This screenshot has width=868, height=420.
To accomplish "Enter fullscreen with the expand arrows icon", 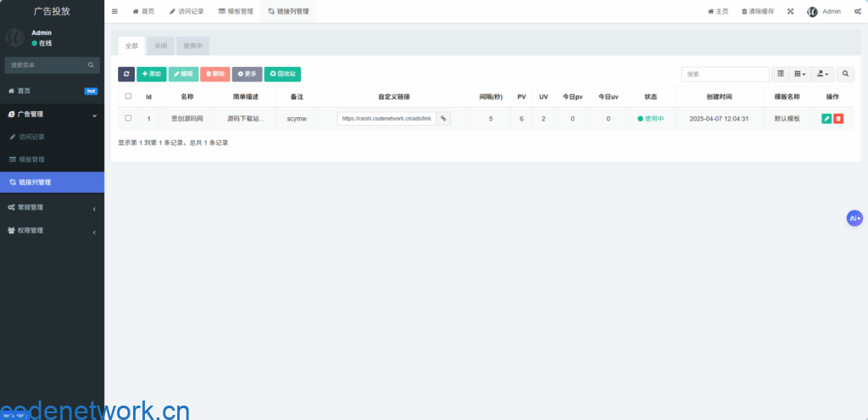I will pos(790,11).
